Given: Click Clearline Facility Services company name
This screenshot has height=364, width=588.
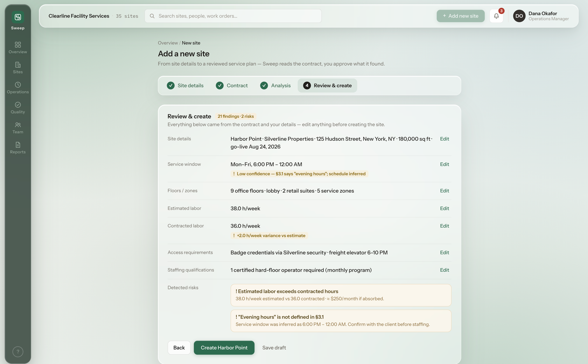Looking at the screenshot, I should pyautogui.click(x=79, y=16).
